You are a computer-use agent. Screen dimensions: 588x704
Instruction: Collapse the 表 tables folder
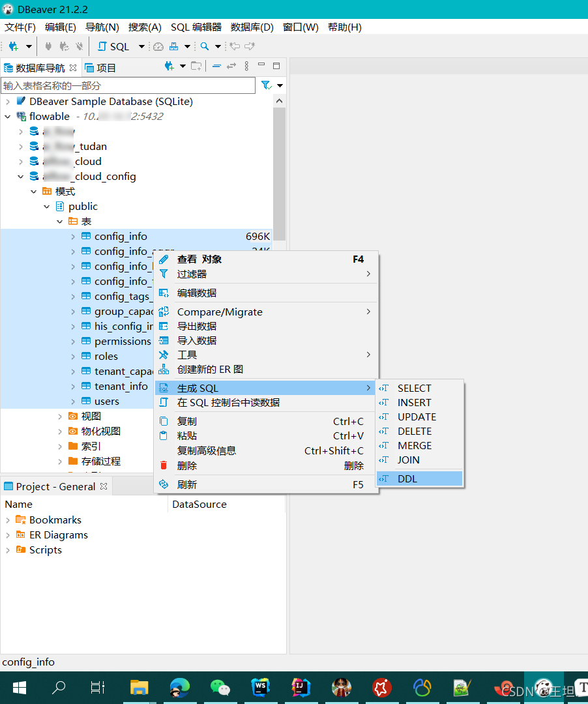click(60, 222)
